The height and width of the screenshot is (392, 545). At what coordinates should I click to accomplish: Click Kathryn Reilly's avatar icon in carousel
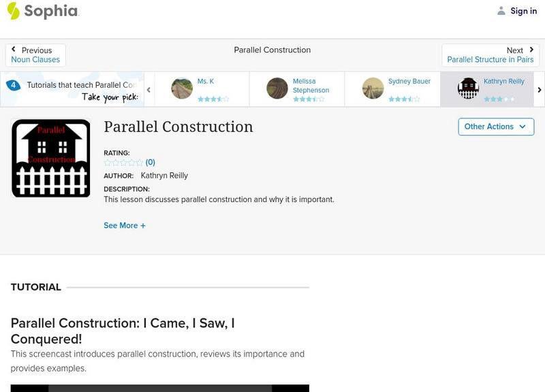click(468, 88)
